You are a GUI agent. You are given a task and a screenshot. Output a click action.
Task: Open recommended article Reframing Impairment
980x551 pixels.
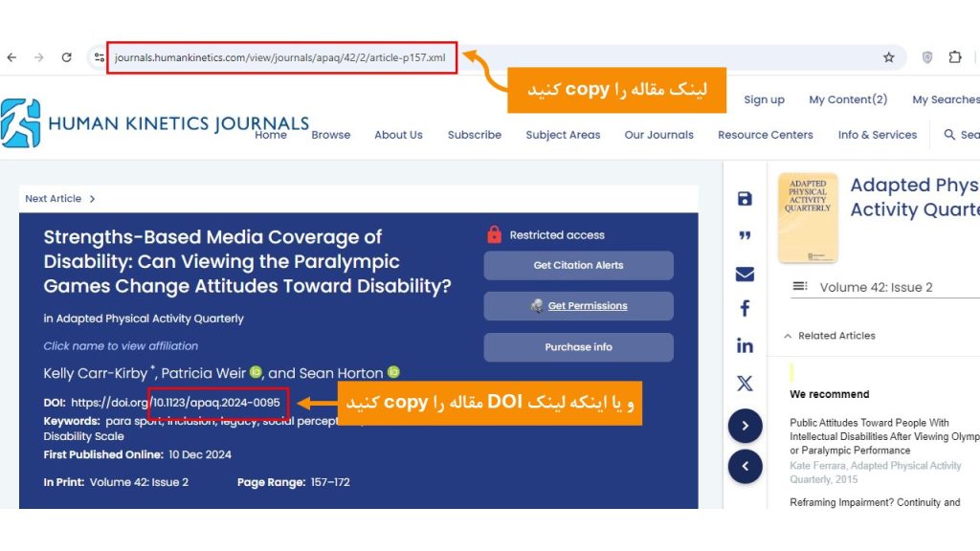[x=875, y=503]
